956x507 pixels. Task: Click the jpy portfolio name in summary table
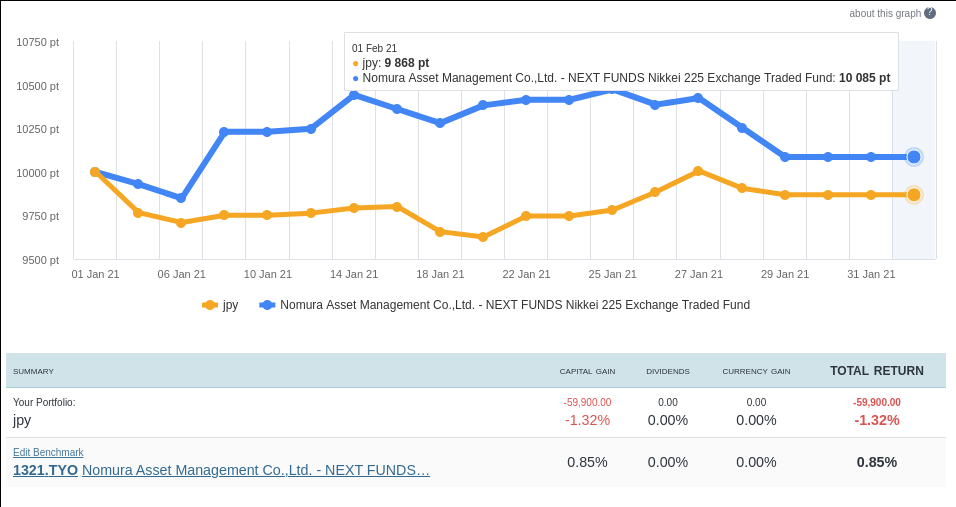(x=22, y=420)
